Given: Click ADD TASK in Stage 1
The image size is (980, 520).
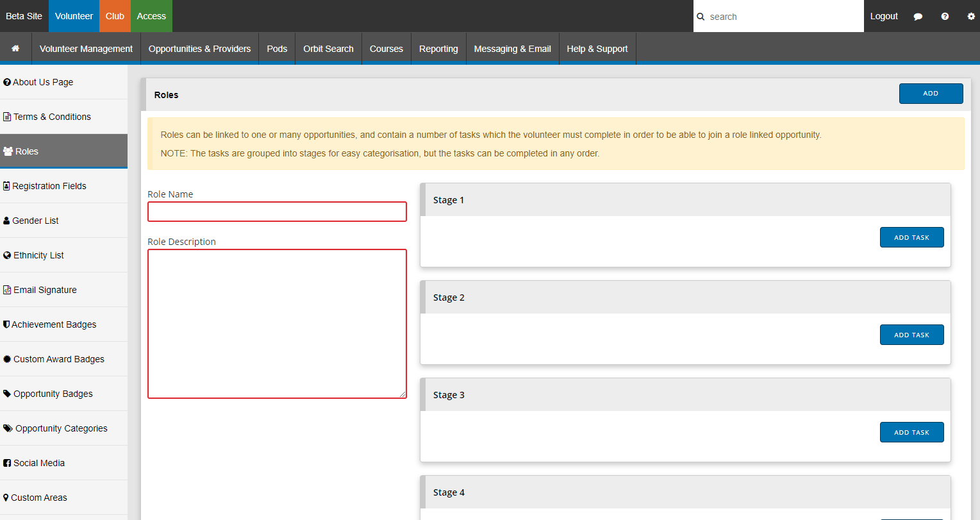Looking at the screenshot, I should 911,237.
